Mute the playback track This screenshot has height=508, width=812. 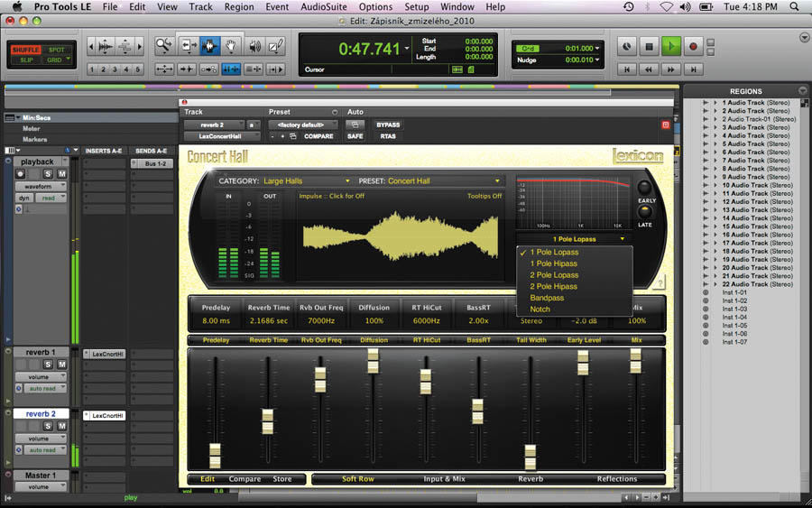pyautogui.click(x=61, y=173)
